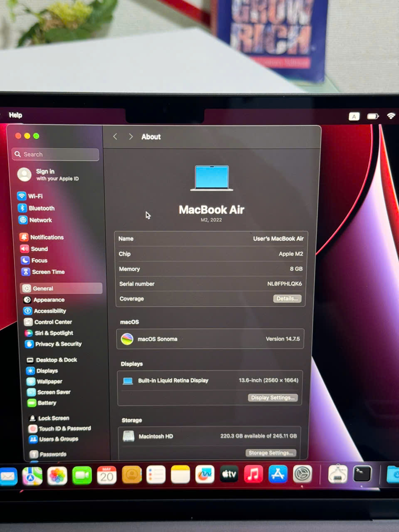Open Privacy & Security settings

click(53, 344)
